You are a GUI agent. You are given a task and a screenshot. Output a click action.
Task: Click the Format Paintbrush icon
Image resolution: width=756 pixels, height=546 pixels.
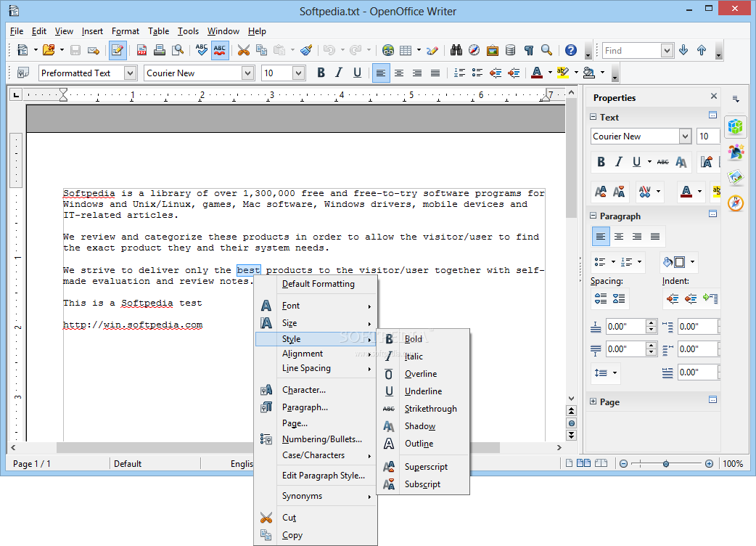coord(305,50)
